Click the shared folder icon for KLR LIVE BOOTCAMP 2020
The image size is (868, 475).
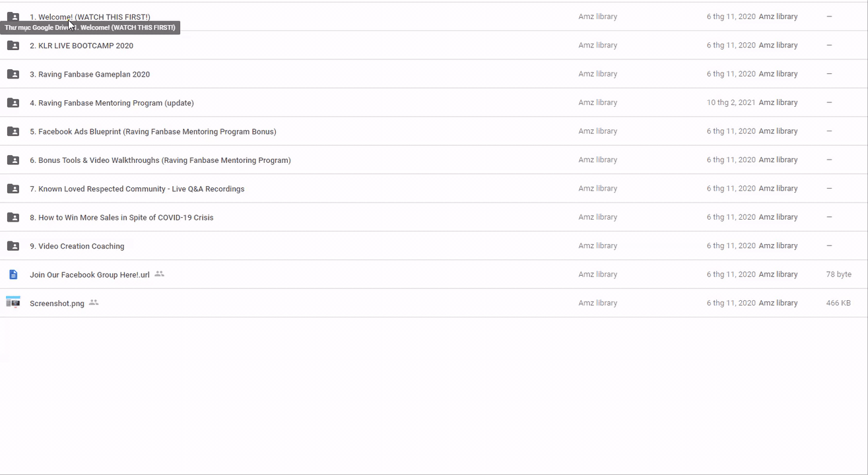click(13, 46)
